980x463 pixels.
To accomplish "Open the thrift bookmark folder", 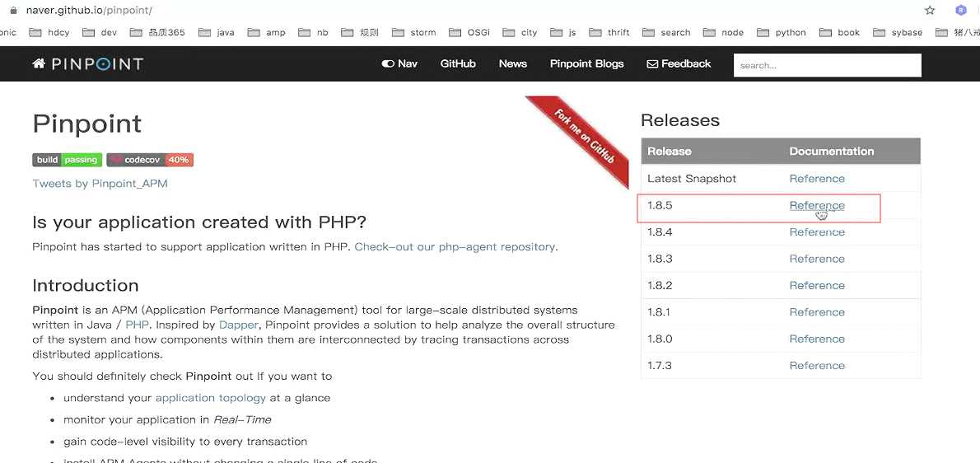I will 609,32.
